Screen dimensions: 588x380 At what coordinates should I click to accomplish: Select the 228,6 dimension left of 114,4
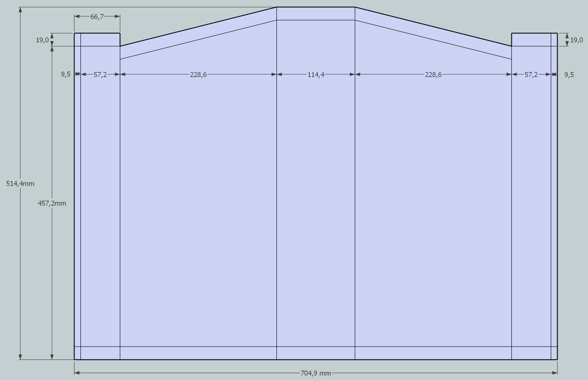click(198, 74)
